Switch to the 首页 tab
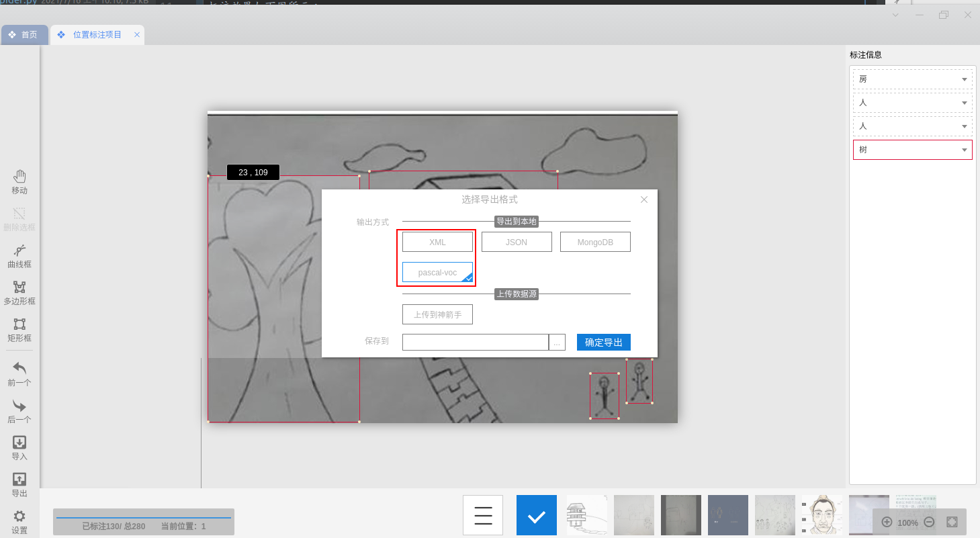980x538 pixels. [x=24, y=35]
